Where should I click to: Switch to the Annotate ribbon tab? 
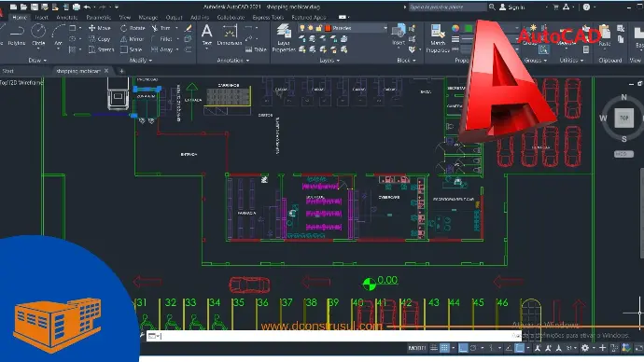click(67, 17)
